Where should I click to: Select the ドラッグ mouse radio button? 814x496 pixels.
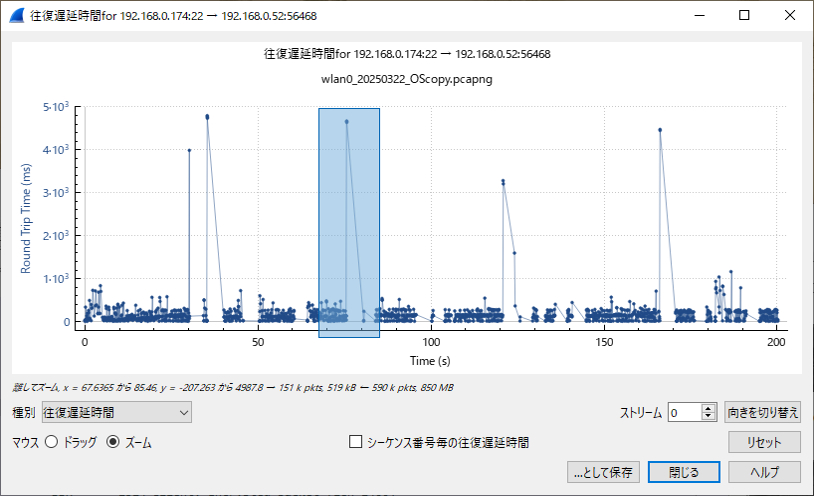pyautogui.click(x=51, y=442)
